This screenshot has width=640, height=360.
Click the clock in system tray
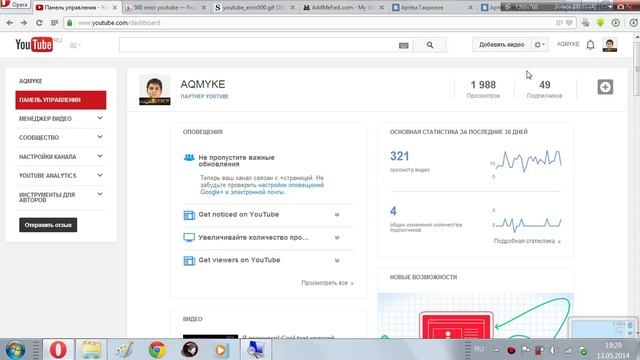click(x=613, y=350)
